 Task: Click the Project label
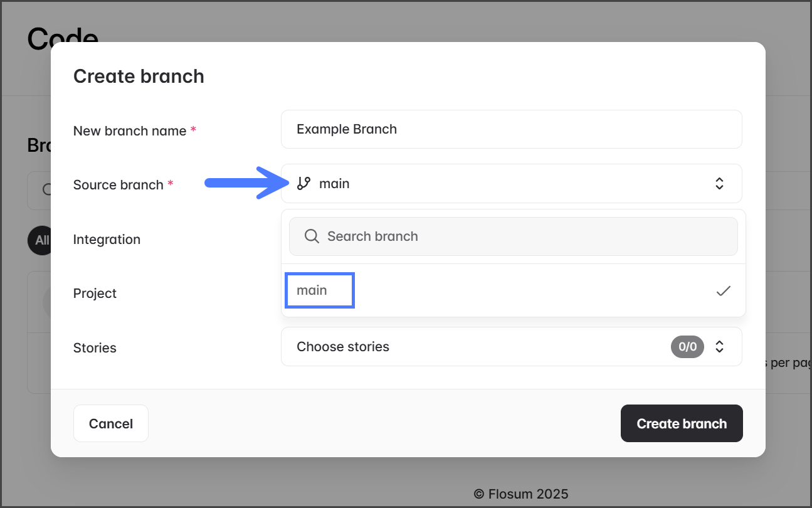[95, 294]
